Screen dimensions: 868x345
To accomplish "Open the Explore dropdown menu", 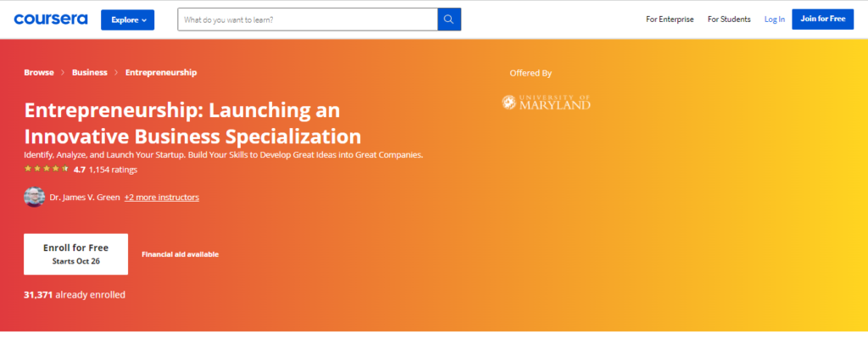I will [127, 20].
